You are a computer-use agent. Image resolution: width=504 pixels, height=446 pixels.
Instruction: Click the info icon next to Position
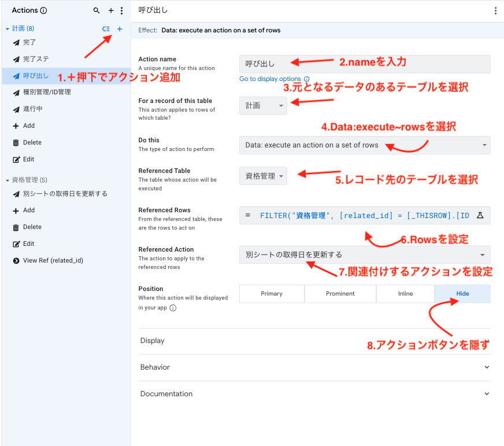coord(173,308)
